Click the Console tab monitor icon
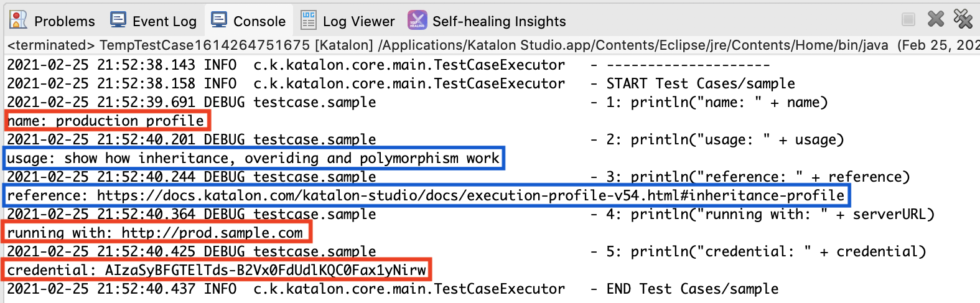 pyautogui.click(x=219, y=20)
